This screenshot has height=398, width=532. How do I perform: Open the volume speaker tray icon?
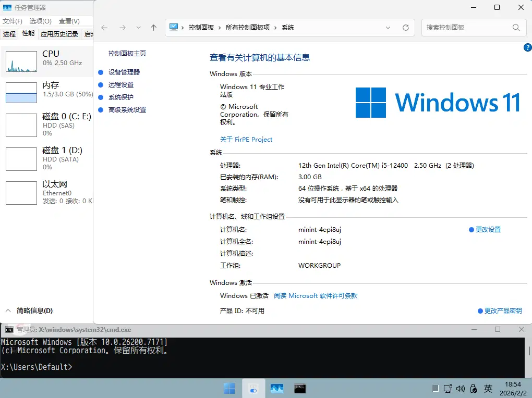pyautogui.click(x=461, y=389)
